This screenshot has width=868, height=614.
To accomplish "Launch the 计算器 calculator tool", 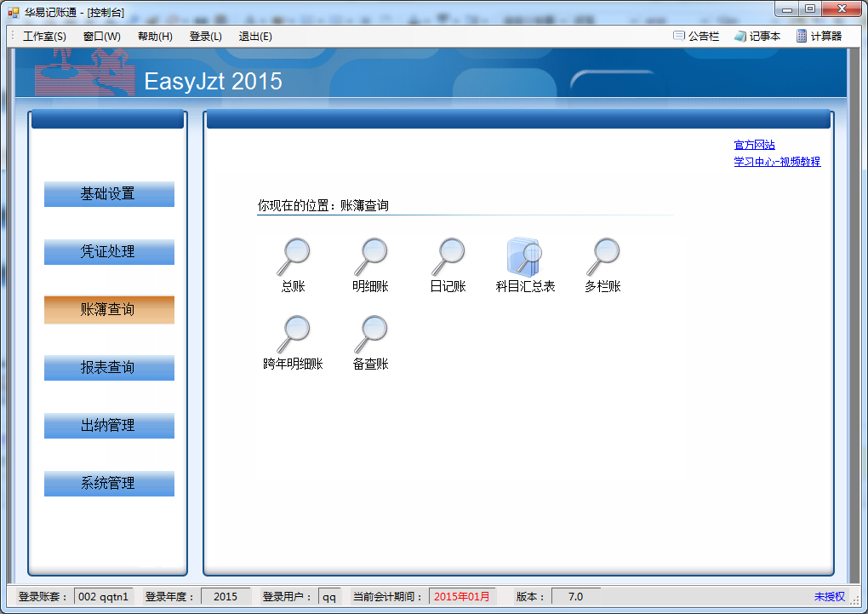I will (819, 37).
